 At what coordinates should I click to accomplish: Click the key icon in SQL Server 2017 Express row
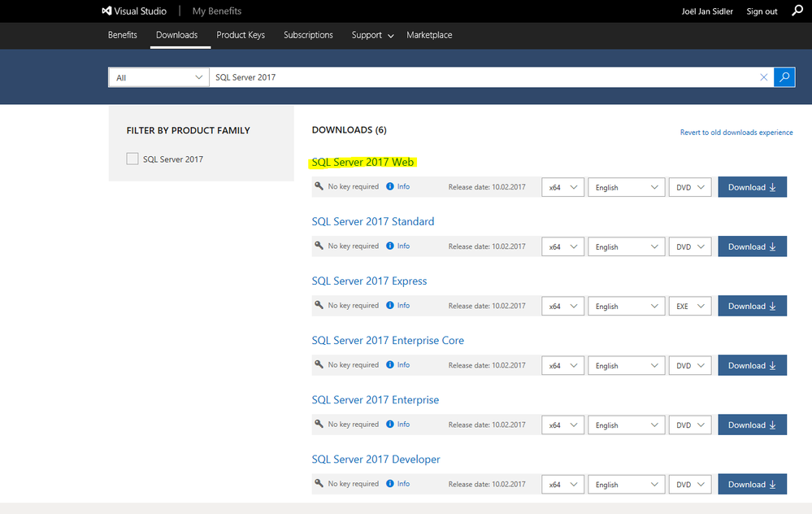click(319, 305)
